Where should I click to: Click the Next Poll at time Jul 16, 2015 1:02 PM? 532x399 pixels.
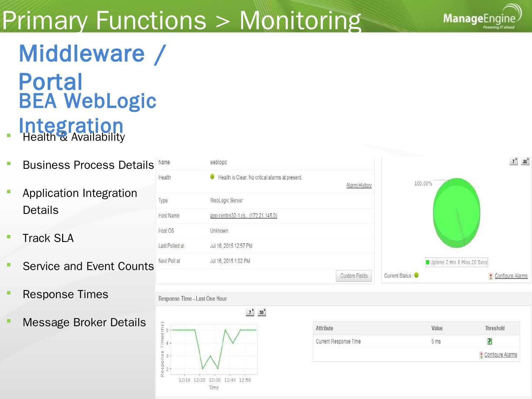point(230,261)
